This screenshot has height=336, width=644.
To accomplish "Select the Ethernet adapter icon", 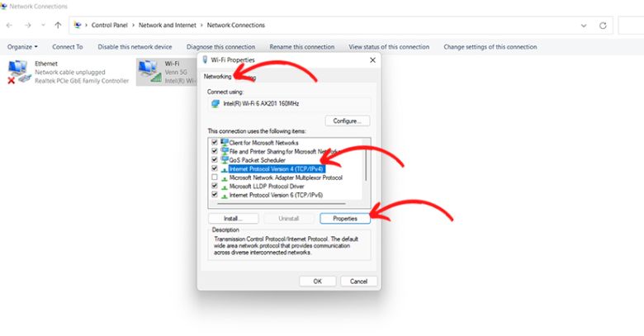I will point(19,72).
